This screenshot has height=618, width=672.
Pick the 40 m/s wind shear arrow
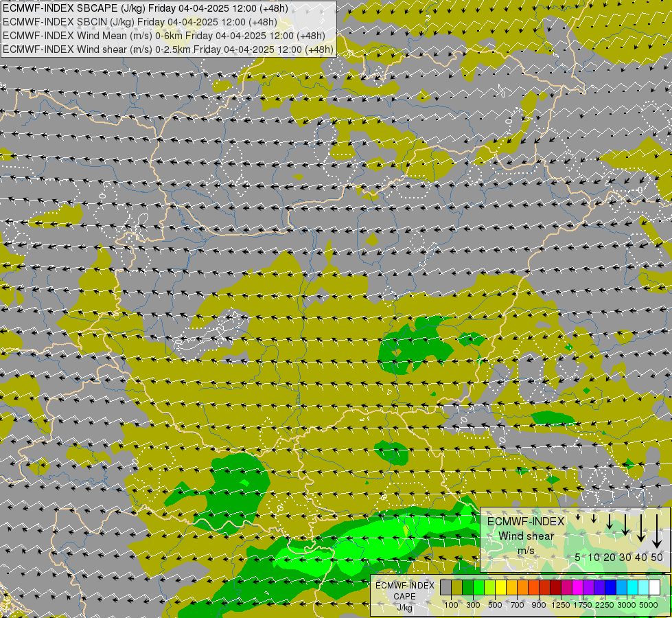point(641,528)
